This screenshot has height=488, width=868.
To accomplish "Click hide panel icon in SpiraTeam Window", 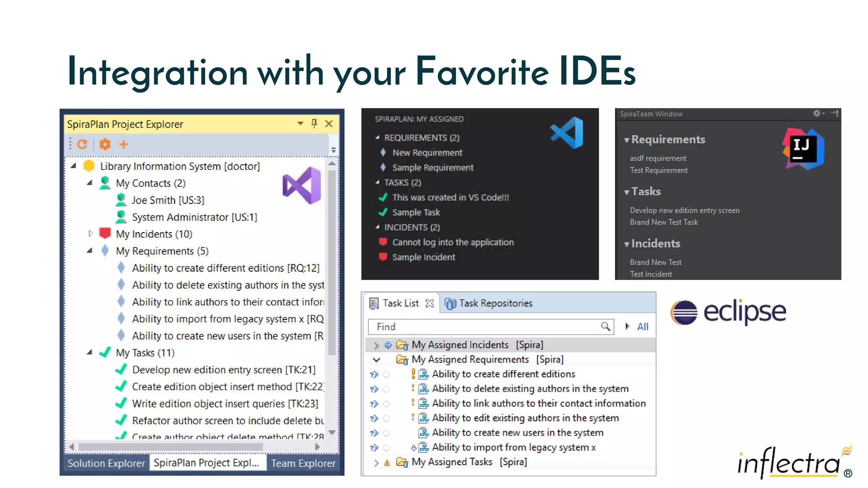I will coord(835,113).
